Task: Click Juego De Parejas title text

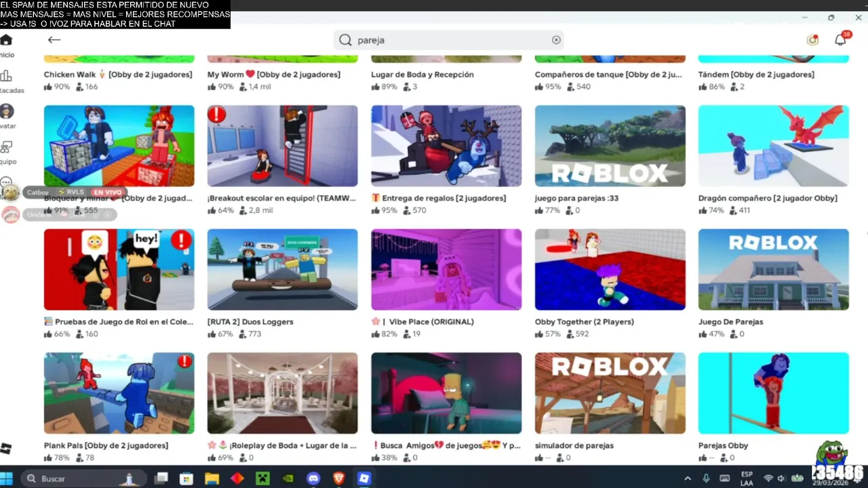Action: (730, 322)
